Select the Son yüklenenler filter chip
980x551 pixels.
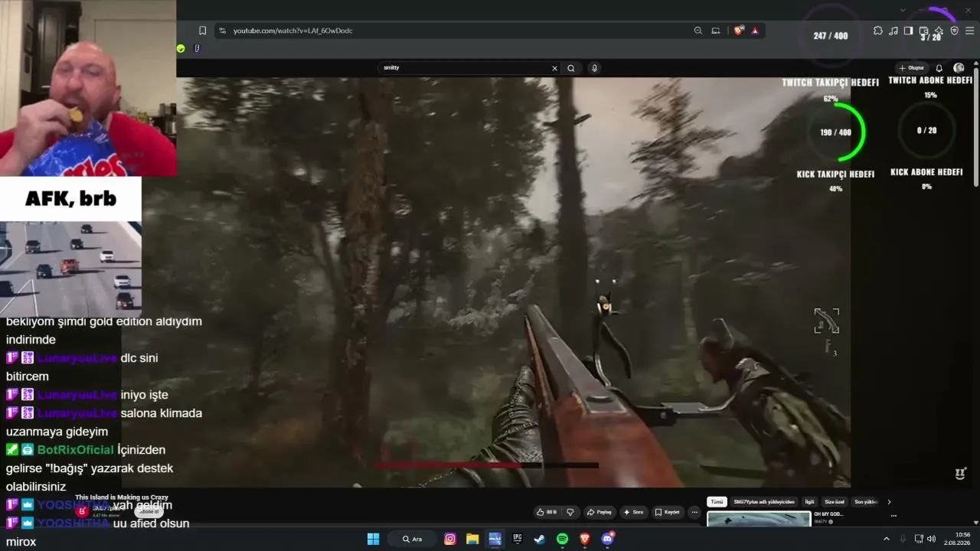pos(865,502)
